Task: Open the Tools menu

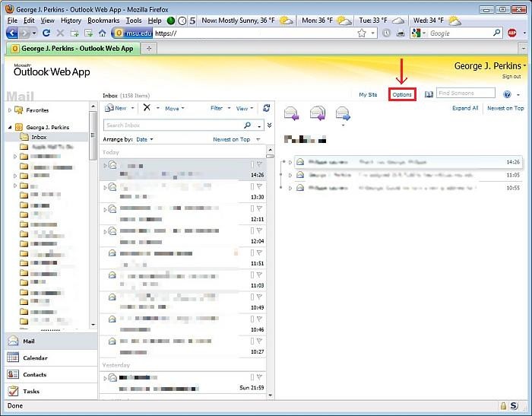Action: [x=134, y=21]
